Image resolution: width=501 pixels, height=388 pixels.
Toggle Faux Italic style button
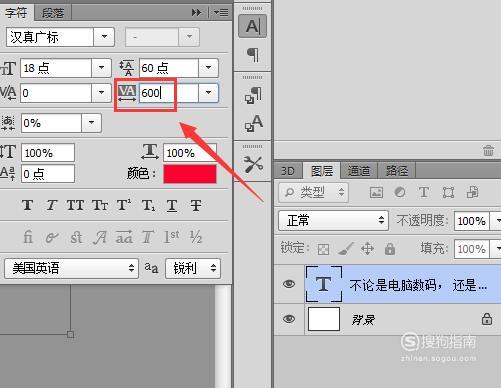pyautogui.click(x=52, y=205)
